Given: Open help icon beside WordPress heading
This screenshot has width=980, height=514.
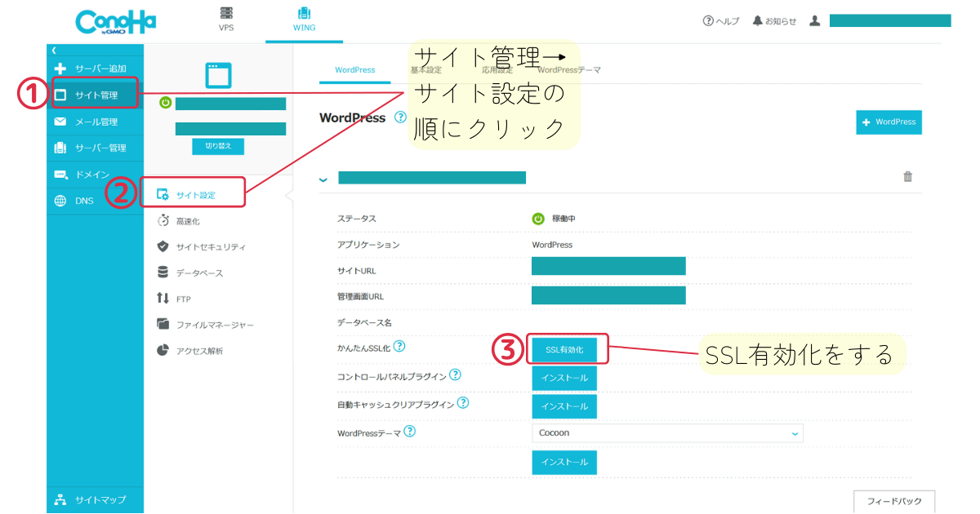Looking at the screenshot, I should pyautogui.click(x=400, y=117).
